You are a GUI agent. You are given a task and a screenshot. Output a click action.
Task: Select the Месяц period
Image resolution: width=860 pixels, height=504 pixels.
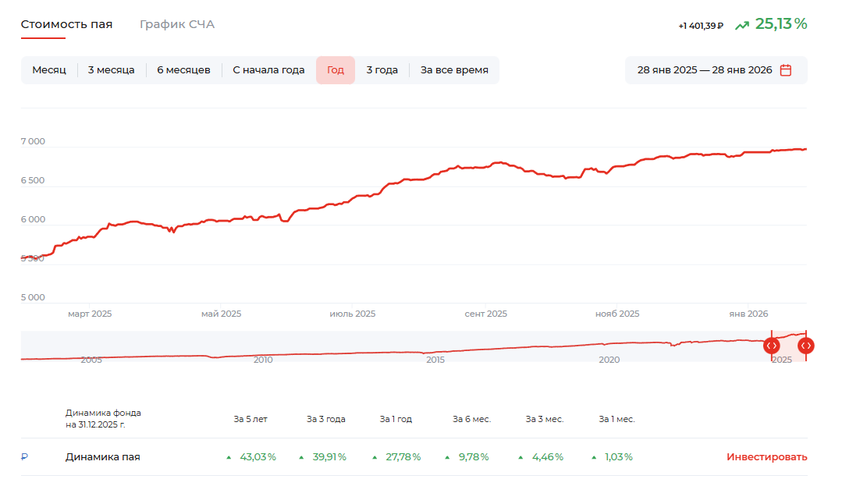[49, 70]
